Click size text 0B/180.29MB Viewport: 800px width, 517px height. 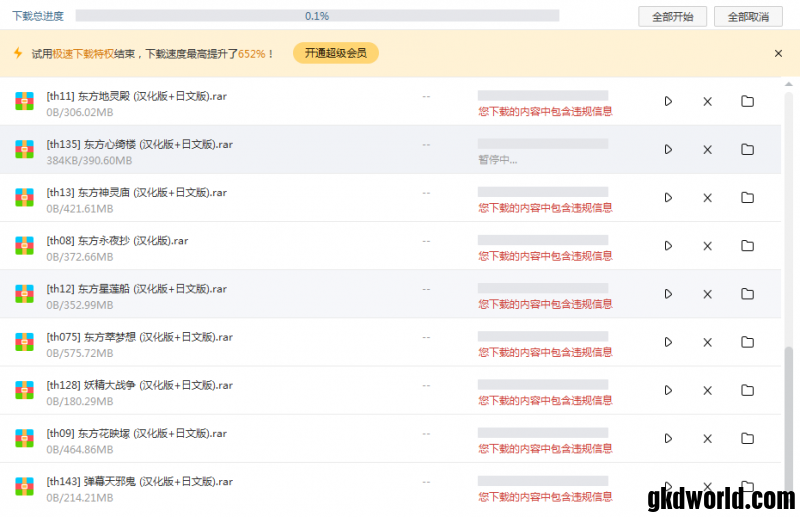80,402
